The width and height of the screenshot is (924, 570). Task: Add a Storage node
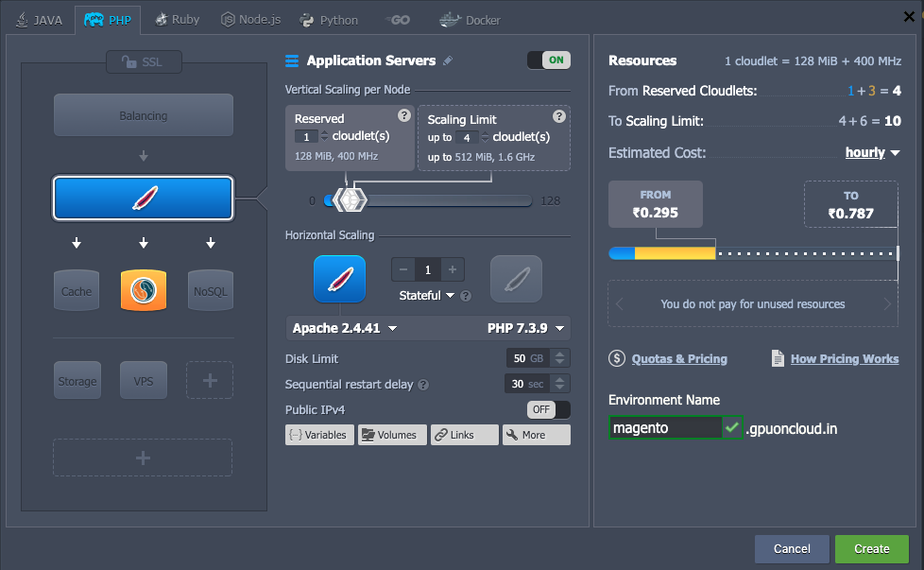pyautogui.click(x=77, y=380)
